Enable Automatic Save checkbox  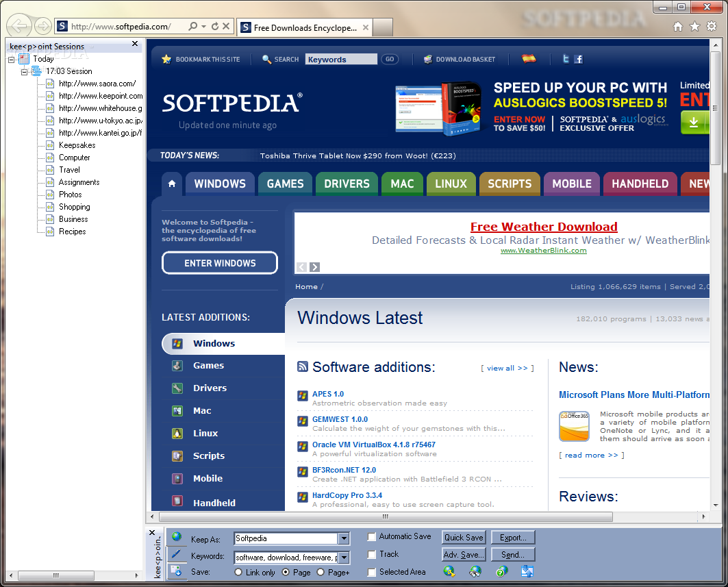(x=371, y=537)
